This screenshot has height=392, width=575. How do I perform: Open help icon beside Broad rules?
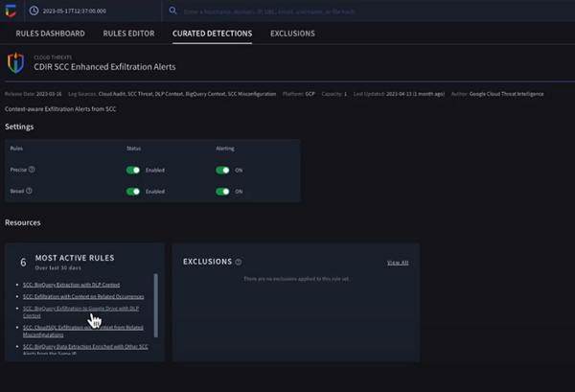pos(29,191)
